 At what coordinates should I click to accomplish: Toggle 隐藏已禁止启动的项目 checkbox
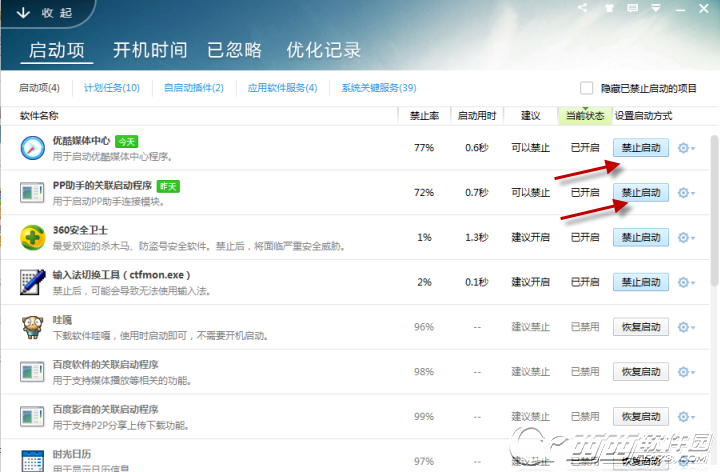(x=586, y=88)
